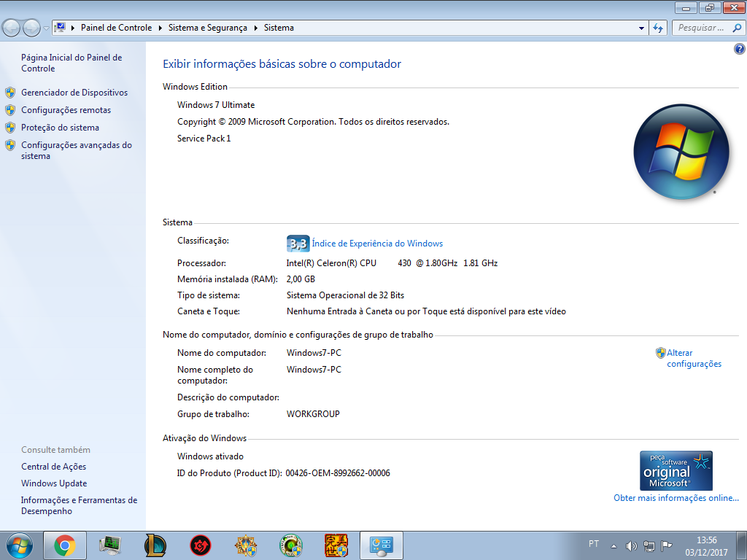Open Configurações remotas

(x=66, y=110)
